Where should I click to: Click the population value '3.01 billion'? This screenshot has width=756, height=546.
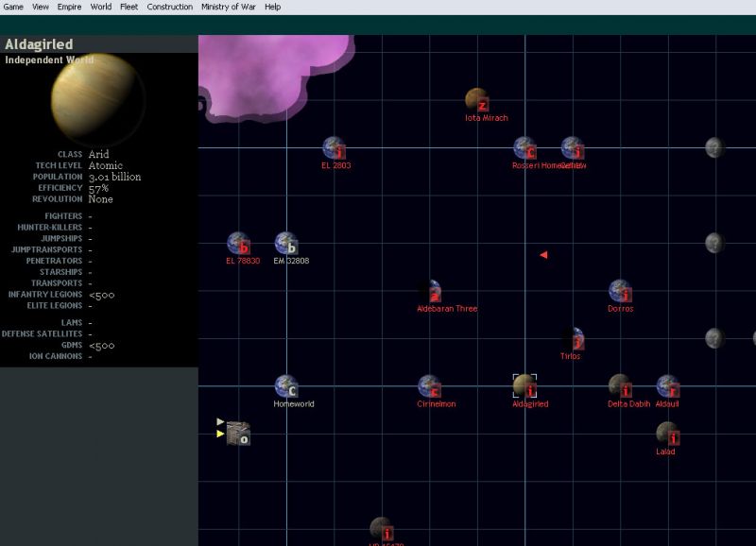[114, 177]
